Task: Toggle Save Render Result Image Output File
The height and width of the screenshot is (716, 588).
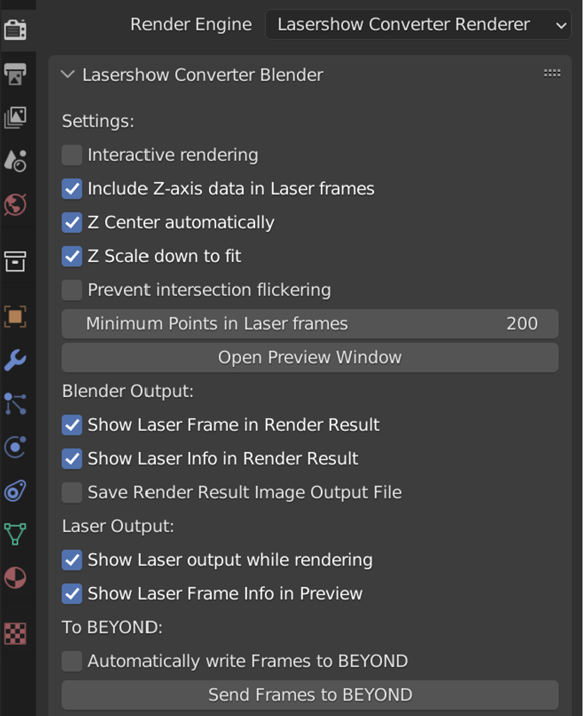Action: [x=72, y=492]
